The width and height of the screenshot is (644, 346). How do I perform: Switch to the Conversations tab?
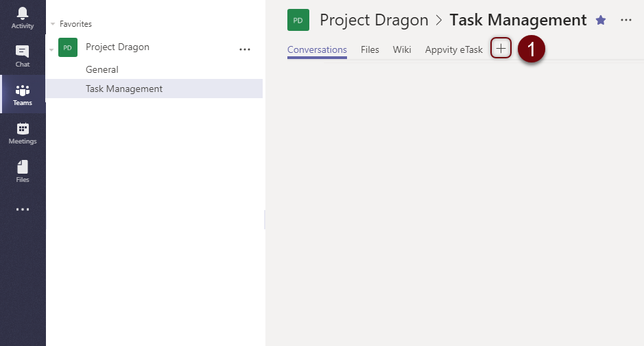[x=317, y=49]
